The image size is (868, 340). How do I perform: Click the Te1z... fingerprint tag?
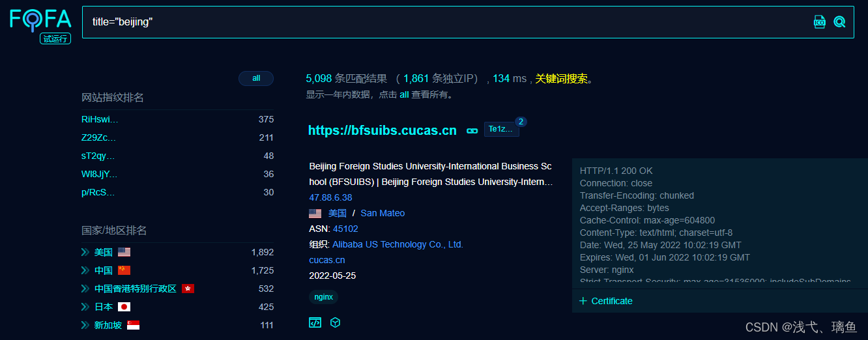pos(501,130)
